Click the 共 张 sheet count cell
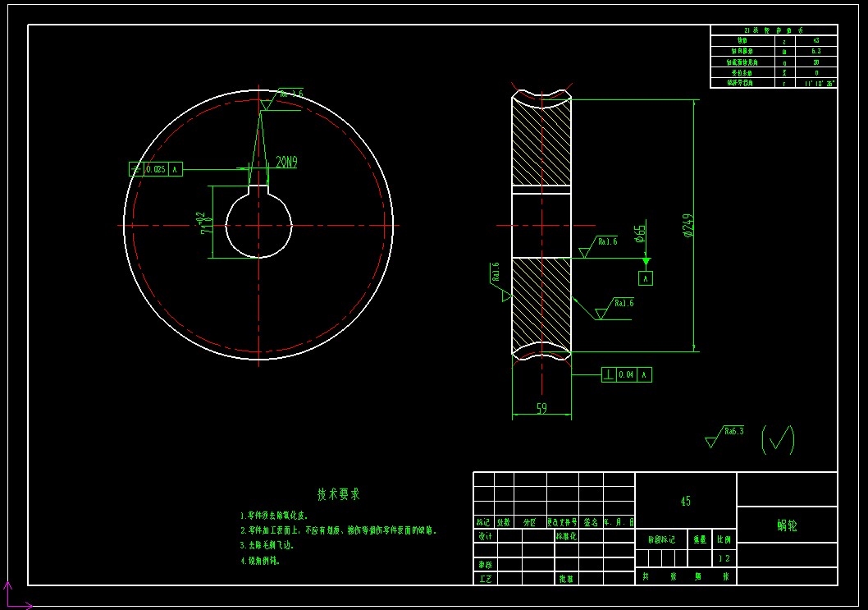 click(660, 576)
